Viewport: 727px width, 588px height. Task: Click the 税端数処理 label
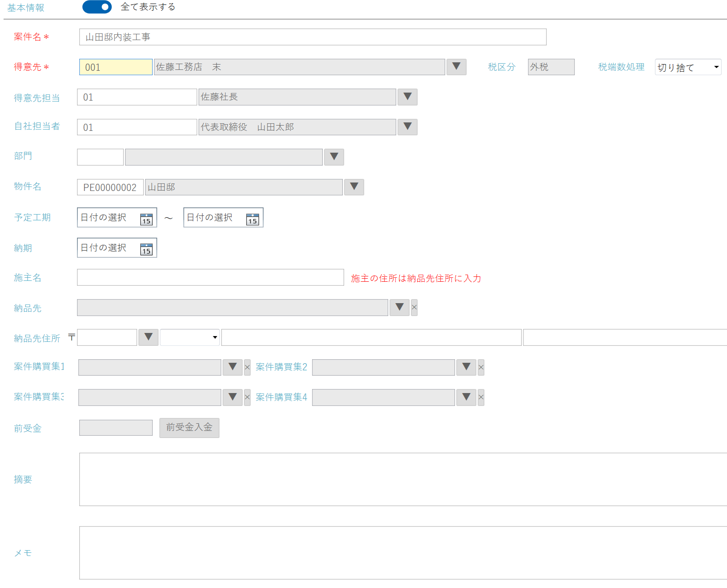coord(621,67)
